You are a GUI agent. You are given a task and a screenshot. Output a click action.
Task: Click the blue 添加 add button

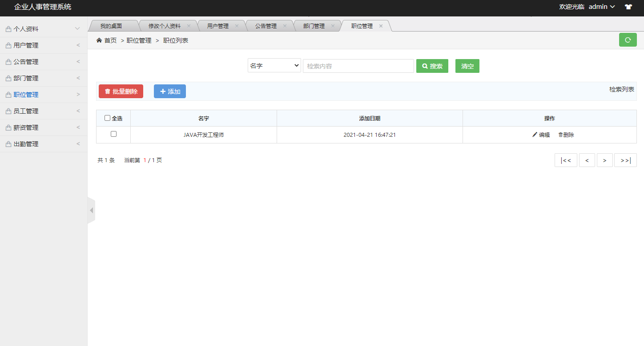pyautogui.click(x=169, y=91)
